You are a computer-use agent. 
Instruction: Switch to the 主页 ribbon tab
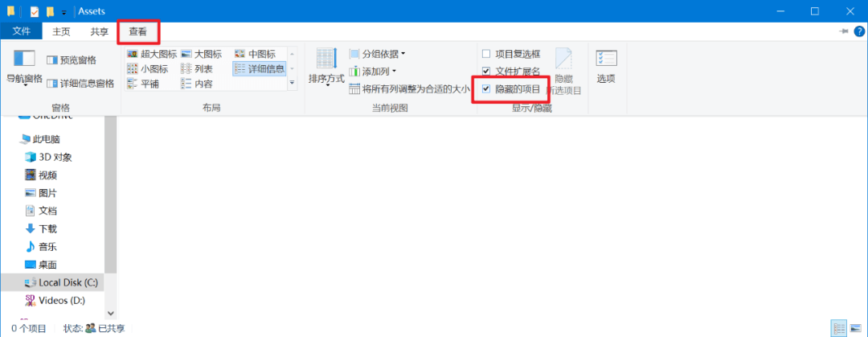[x=61, y=31]
